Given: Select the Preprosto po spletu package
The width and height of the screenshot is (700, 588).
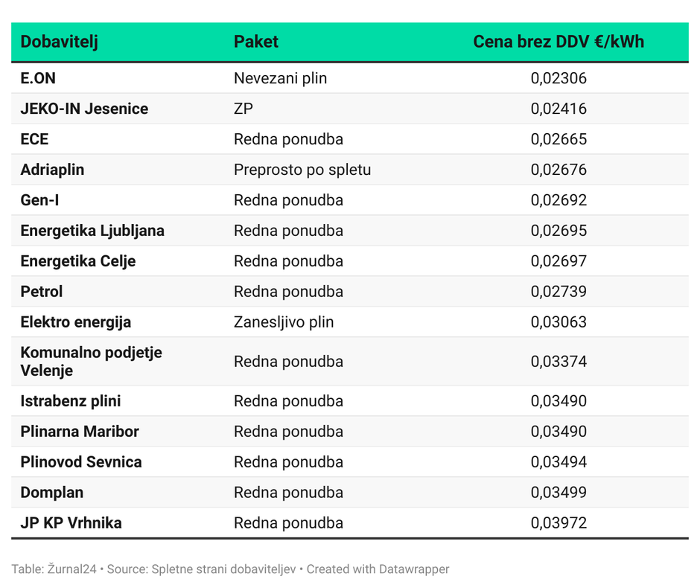Looking at the screenshot, I should click(302, 170).
